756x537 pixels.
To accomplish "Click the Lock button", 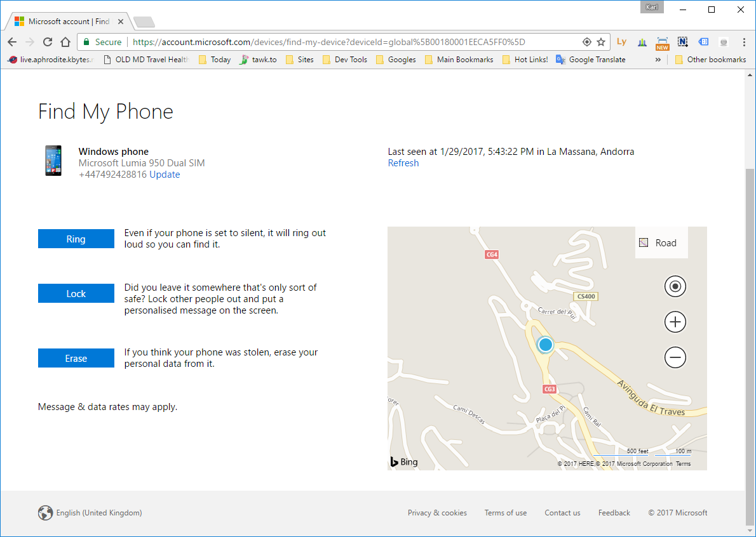I will [x=76, y=293].
